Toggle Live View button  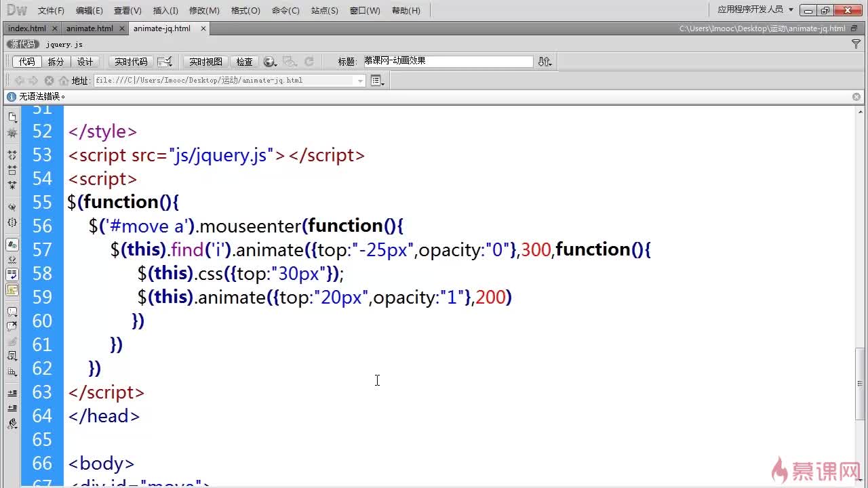coord(205,62)
